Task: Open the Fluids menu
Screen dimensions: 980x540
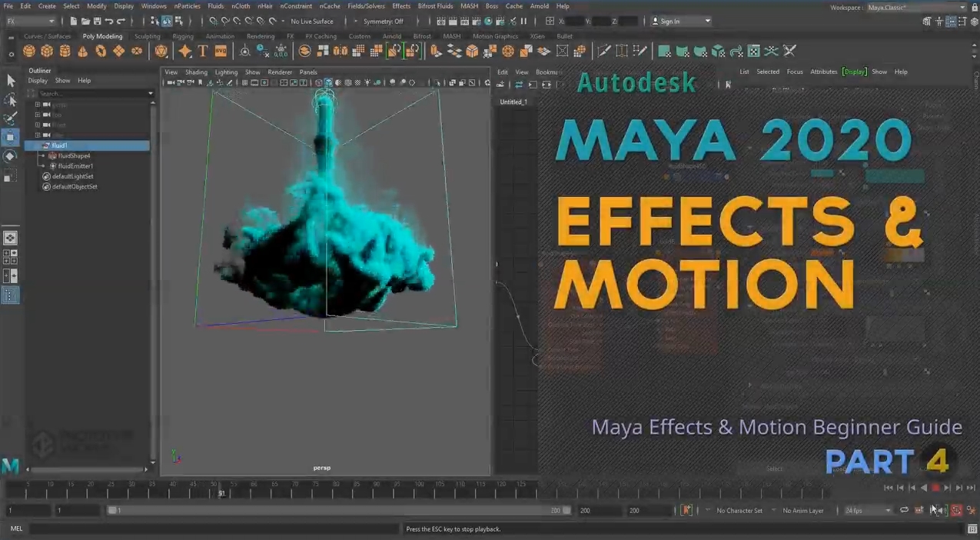Action: tap(216, 6)
